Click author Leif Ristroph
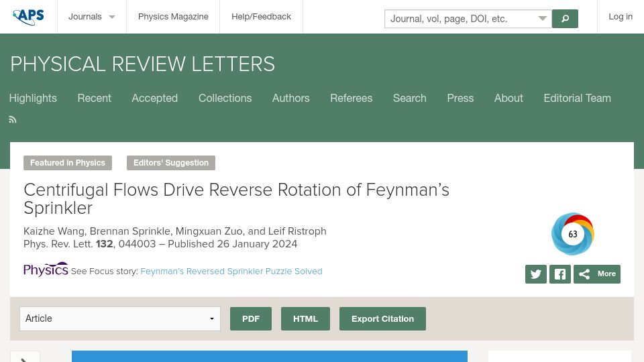Screen dimensions: 644x362 click(x=297, y=231)
